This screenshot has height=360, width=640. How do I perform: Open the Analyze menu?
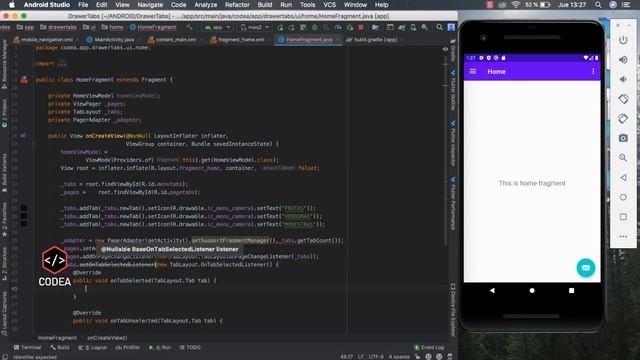click(206, 5)
